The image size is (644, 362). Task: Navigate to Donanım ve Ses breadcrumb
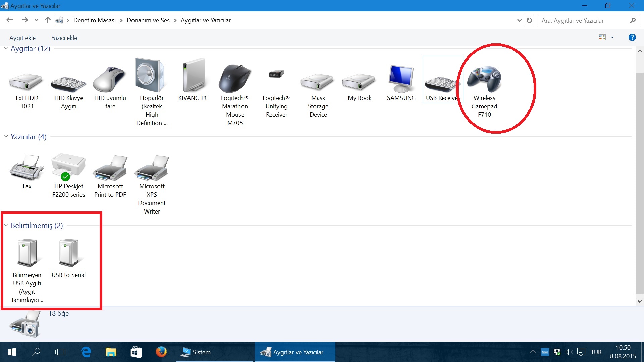click(x=148, y=20)
